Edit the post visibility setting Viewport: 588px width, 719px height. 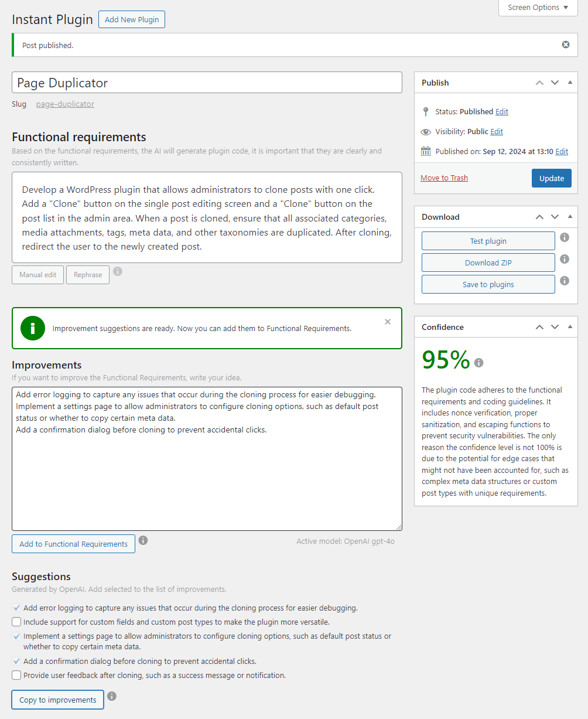click(x=496, y=131)
